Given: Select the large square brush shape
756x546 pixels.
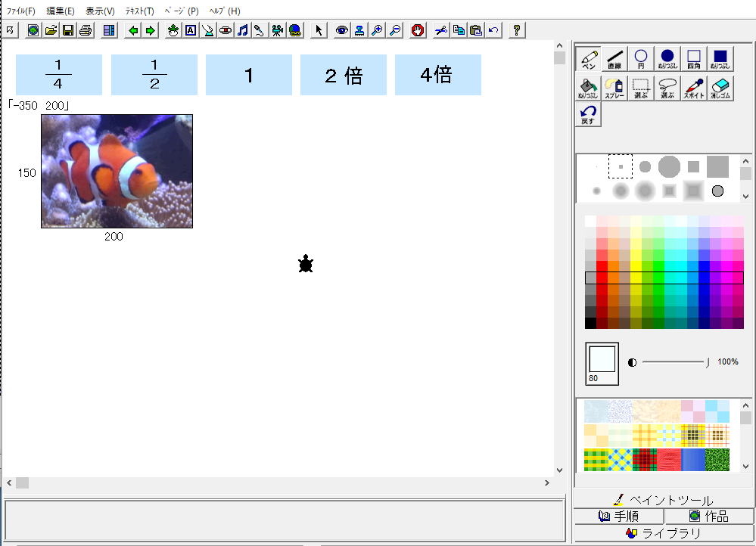Looking at the screenshot, I should coord(717,166).
